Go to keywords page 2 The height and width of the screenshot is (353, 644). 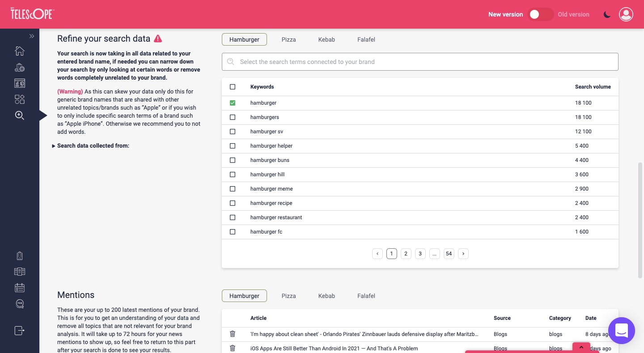pos(406,254)
